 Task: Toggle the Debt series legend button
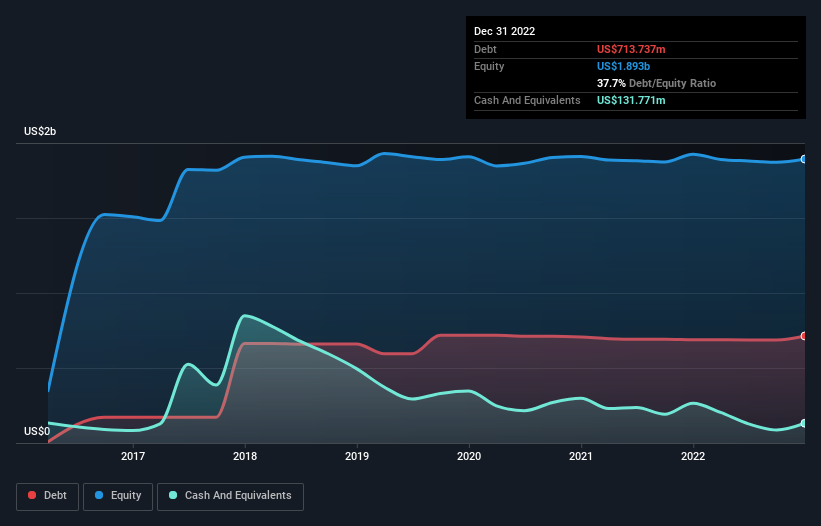(x=47, y=496)
